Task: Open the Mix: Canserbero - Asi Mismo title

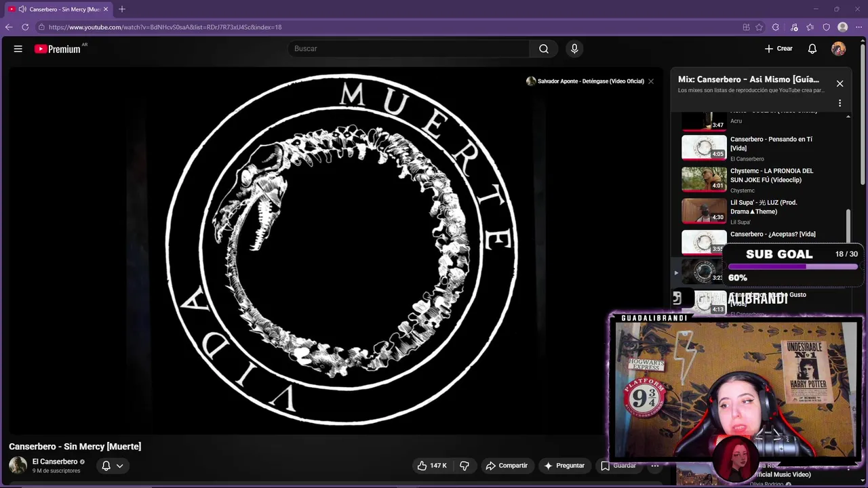Action: [x=749, y=79]
